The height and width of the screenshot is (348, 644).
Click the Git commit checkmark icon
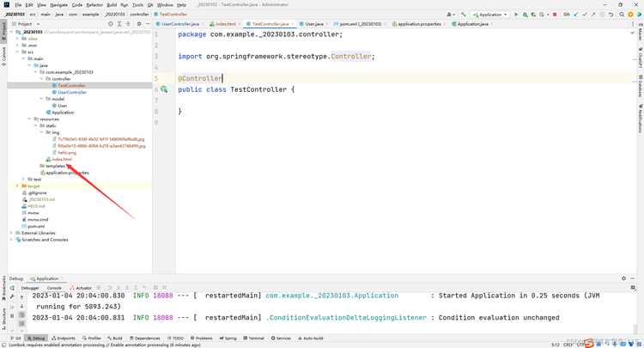[585, 15]
